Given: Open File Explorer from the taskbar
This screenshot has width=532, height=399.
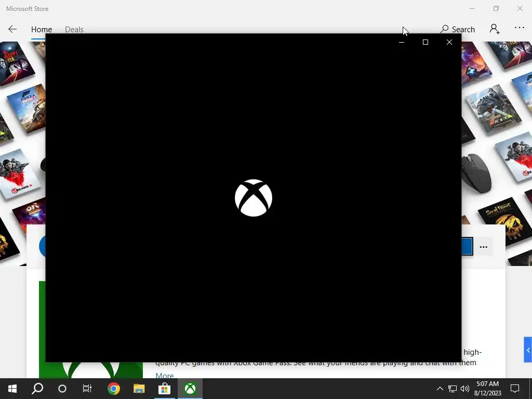Looking at the screenshot, I should click(x=139, y=389).
